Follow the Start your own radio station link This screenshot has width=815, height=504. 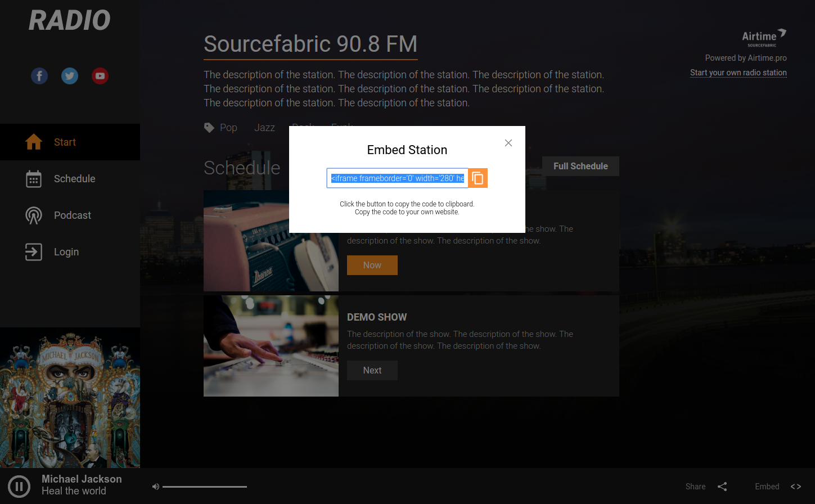point(739,73)
